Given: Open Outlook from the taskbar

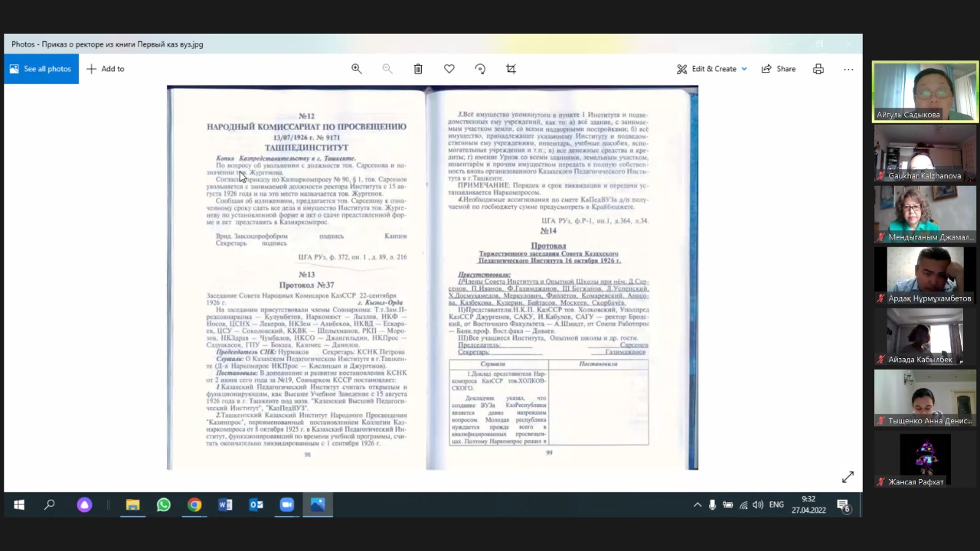Looking at the screenshot, I should tap(256, 505).
